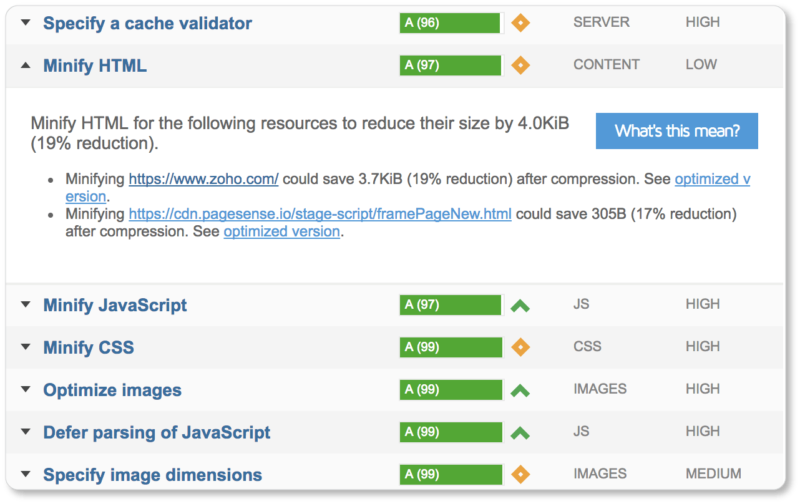Click orange diamond icon beside Specify a cache validator
Viewport: 800px width, 504px height.
pos(520,23)
